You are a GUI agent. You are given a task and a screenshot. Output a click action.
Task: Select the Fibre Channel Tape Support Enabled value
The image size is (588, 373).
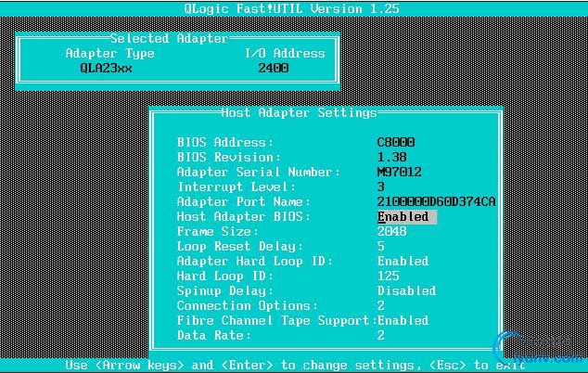[x=403, y=320]
